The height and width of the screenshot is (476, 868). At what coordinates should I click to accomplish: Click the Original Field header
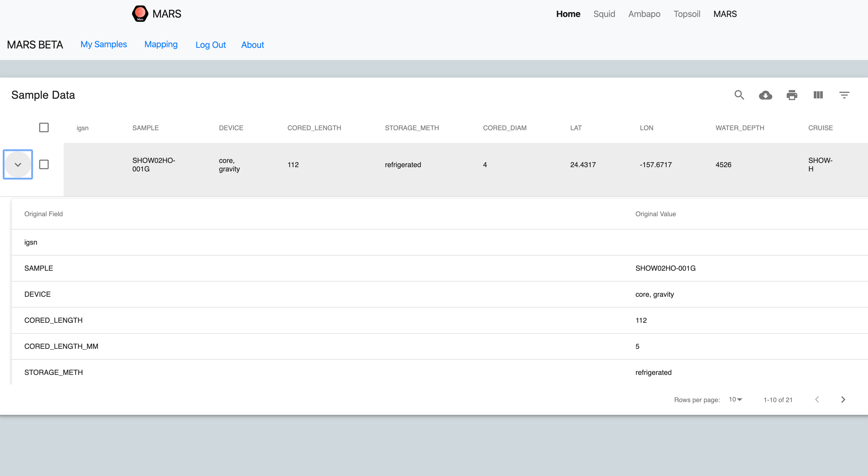44,214
